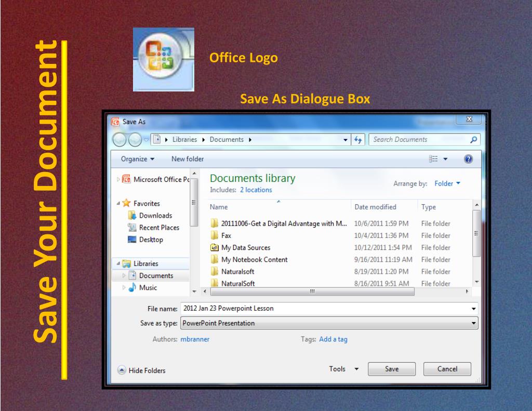Click the search magnifier in Search Documents
The width and height of the screenshot is (532, 411).
[x=474, y=139]
